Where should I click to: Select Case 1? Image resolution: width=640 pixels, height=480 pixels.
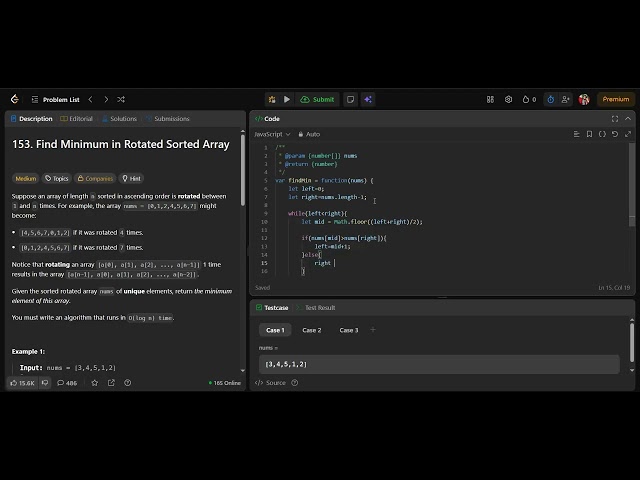coord(275,330)
